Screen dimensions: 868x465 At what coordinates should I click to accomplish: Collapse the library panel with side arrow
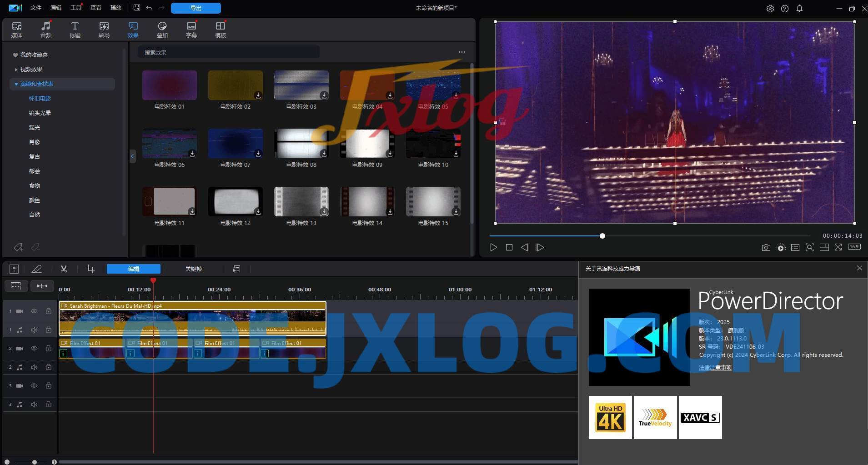[x=132, y=156]
